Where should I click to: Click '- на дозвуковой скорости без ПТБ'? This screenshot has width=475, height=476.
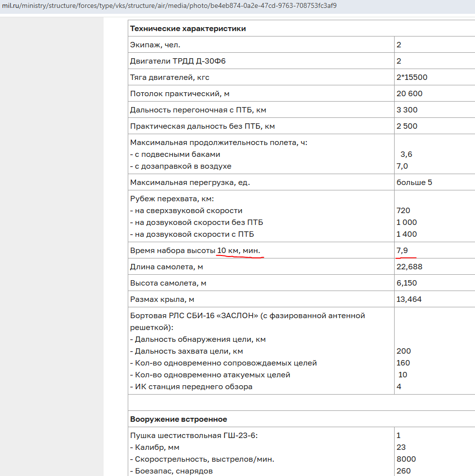[x=197, y=222]
